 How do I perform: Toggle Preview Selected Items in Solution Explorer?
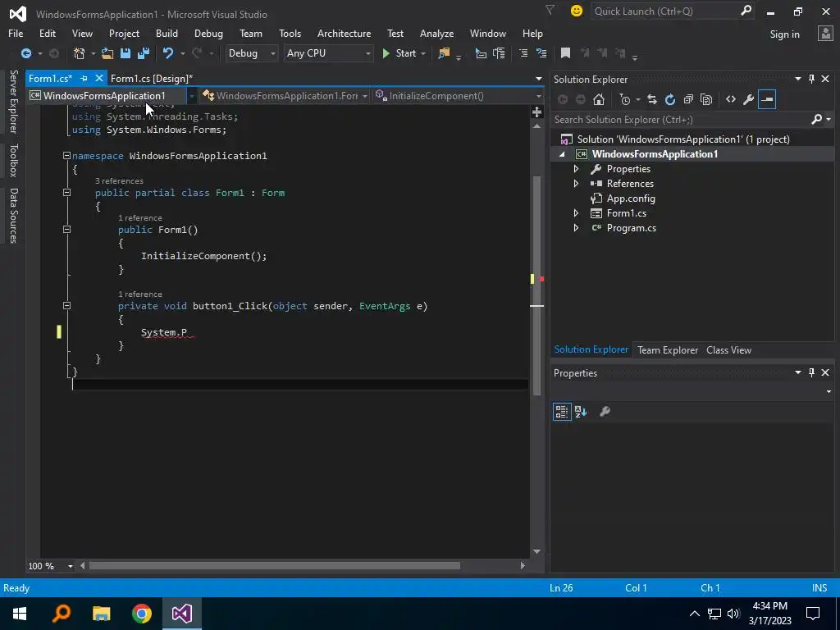[x=767, y=99]
